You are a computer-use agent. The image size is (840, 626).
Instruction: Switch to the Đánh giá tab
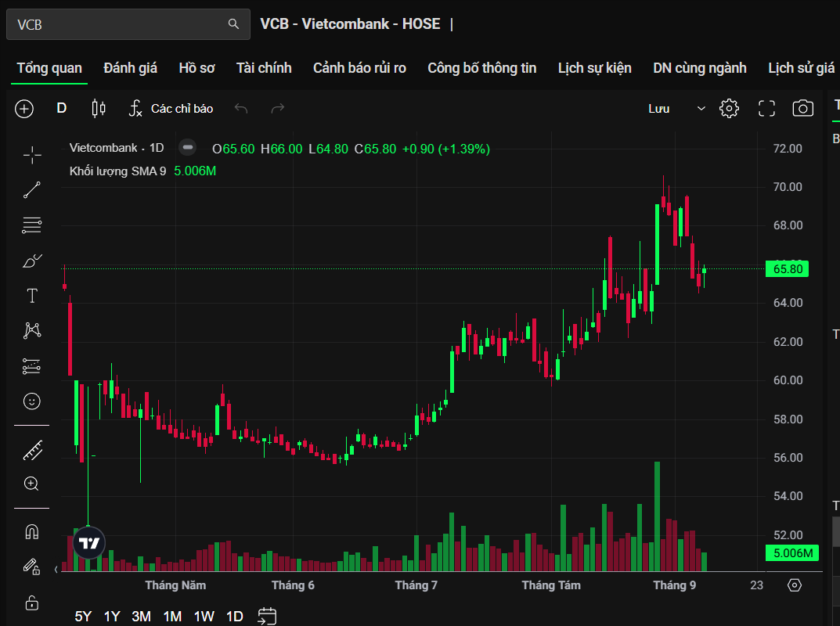tap(130, 68)
